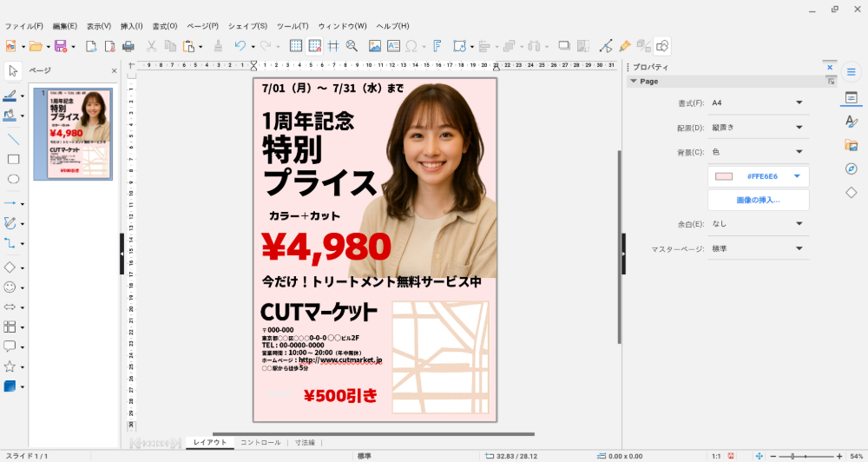Click the Copy icon in toolbar
The width and height of the screenshot is (868, 462).
(x=170, y=47)
